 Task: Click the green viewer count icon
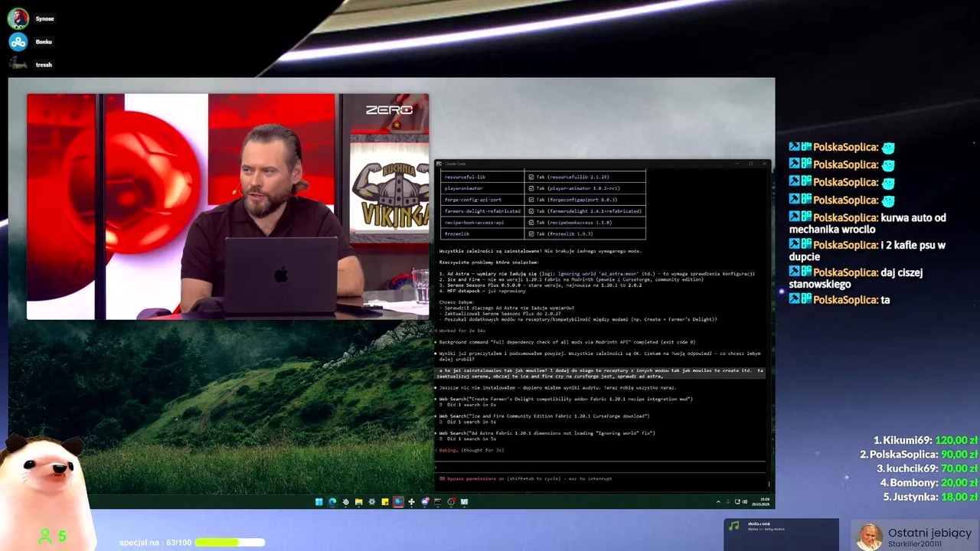click(x=45, y=536)
